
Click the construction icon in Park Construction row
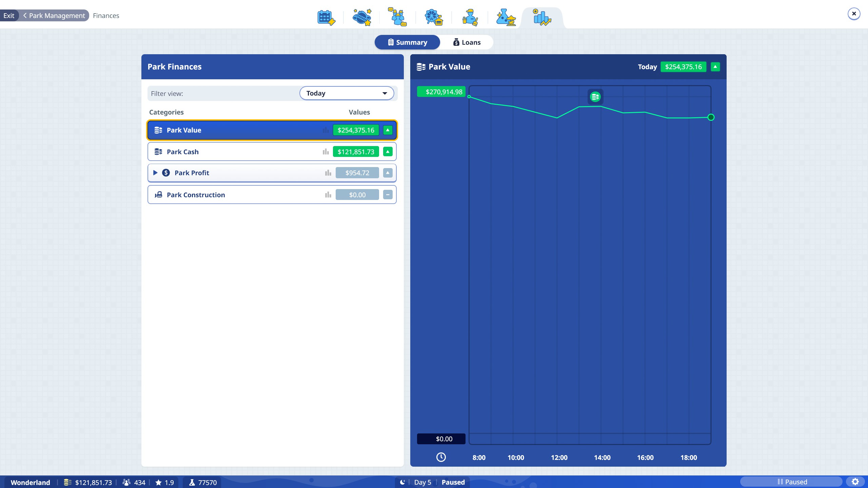click(x=158, y=195)
